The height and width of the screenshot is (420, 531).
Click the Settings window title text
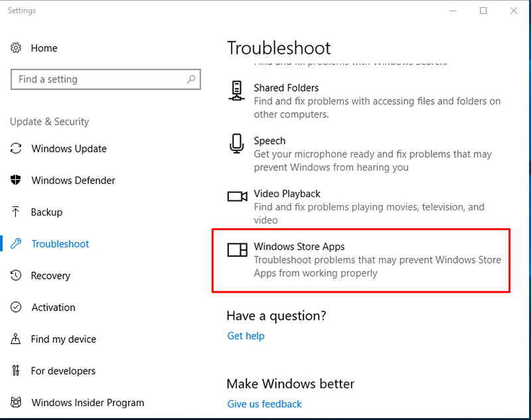tap(22, 11)
